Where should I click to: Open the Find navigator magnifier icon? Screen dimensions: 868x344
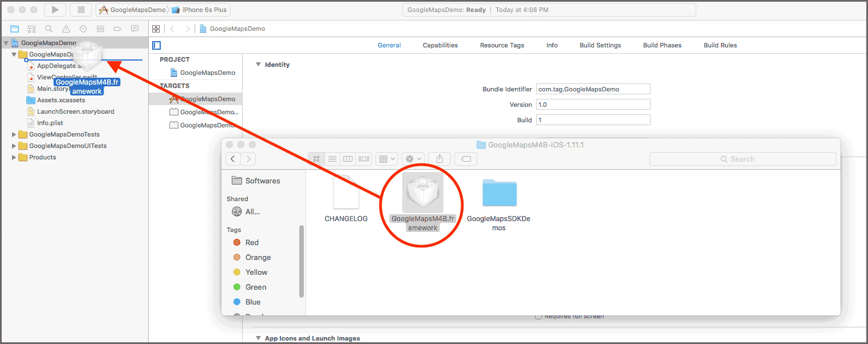tap(49, 29)
